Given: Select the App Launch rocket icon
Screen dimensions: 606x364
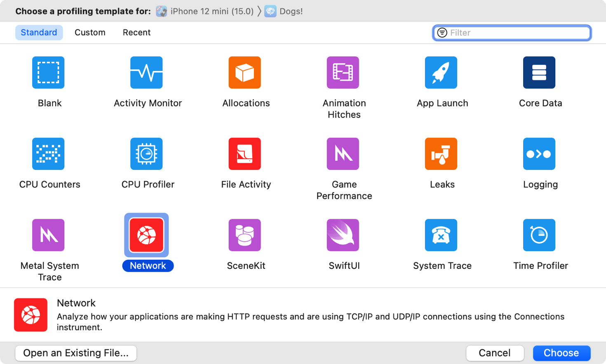Looking at the screenshot, I should tap(441, 73).
